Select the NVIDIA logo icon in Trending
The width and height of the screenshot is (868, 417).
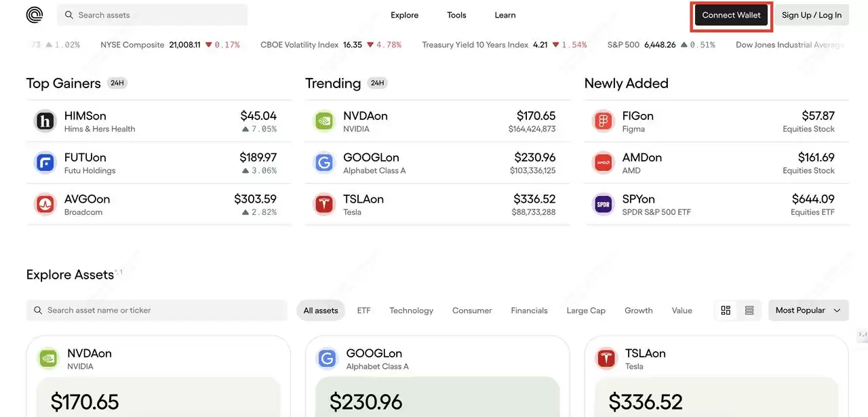point(323,121)
